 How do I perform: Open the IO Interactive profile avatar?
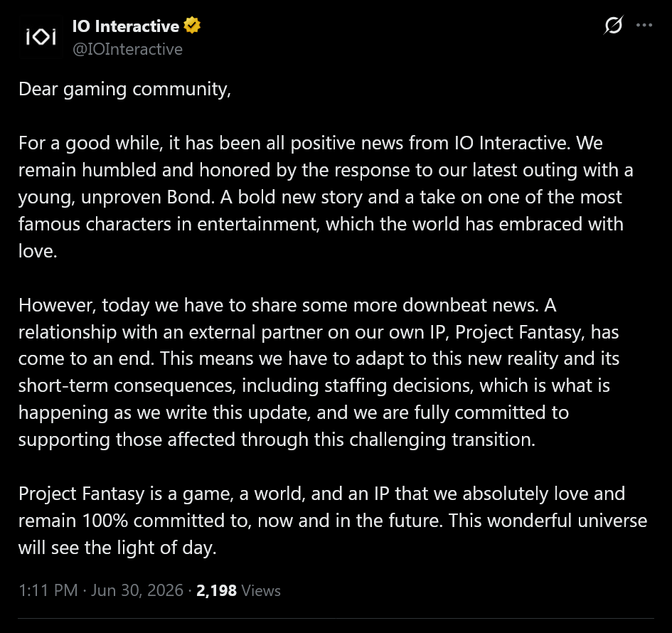[41, 37]
